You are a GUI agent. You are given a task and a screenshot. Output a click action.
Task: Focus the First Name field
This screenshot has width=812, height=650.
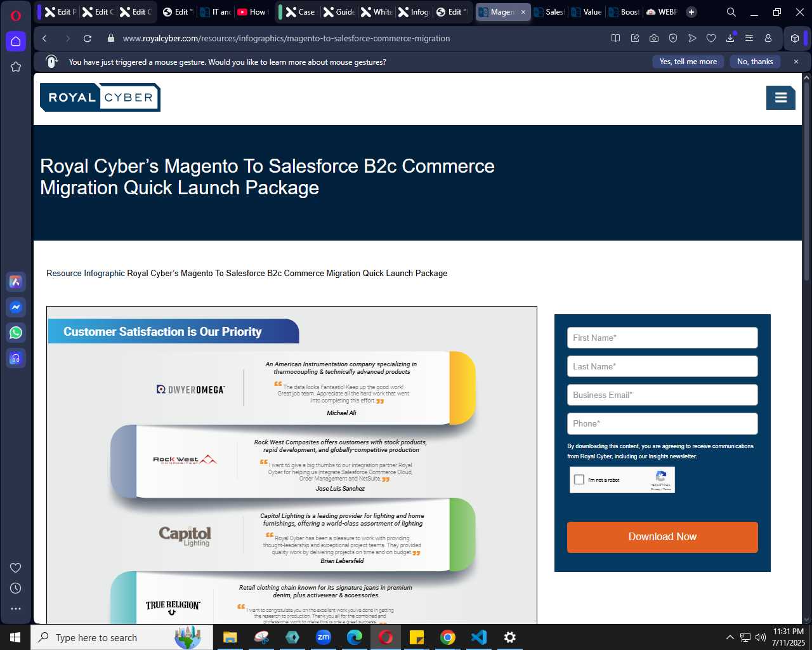coord(662,338)
